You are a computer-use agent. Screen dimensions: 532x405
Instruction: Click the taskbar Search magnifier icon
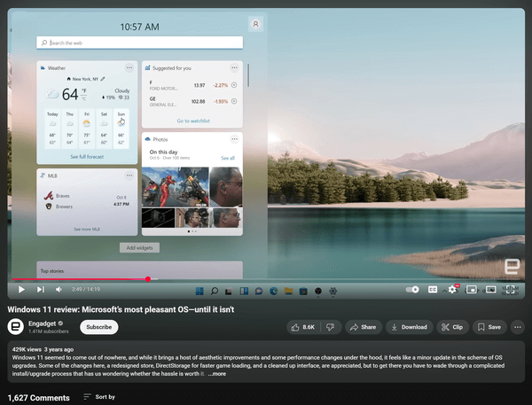click(x=215, y=291)
